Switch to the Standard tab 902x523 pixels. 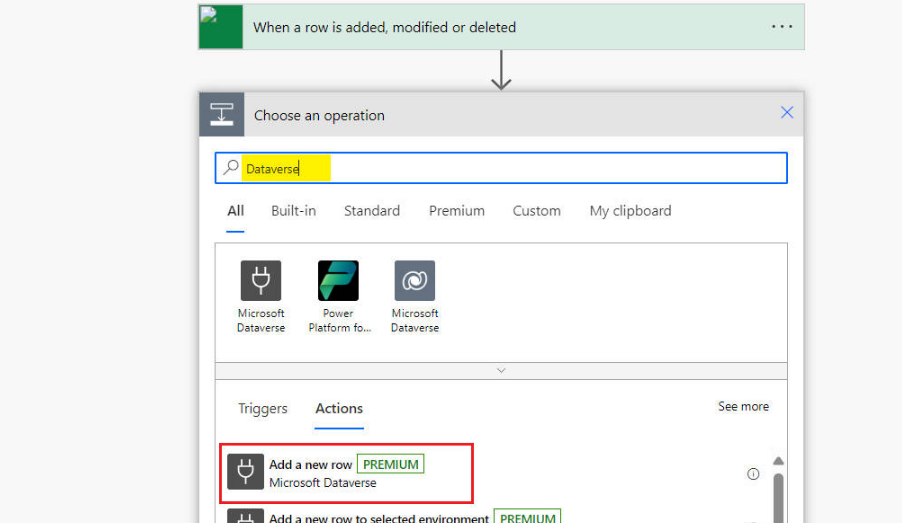click(x=372, y=211)
